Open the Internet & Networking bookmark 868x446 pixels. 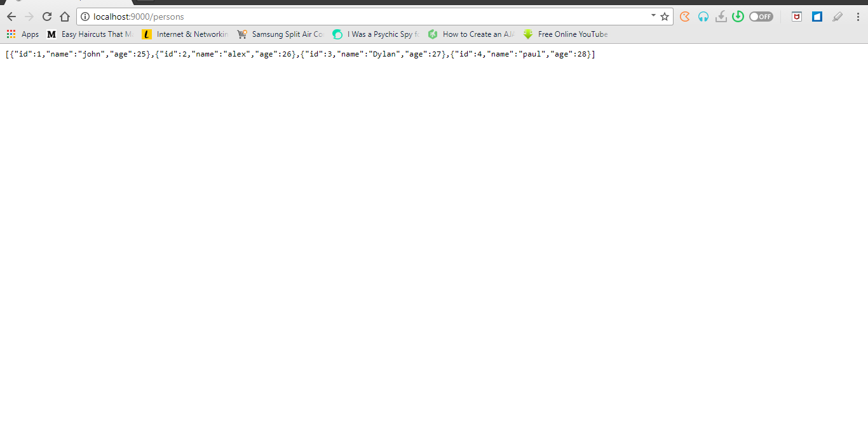185,34
